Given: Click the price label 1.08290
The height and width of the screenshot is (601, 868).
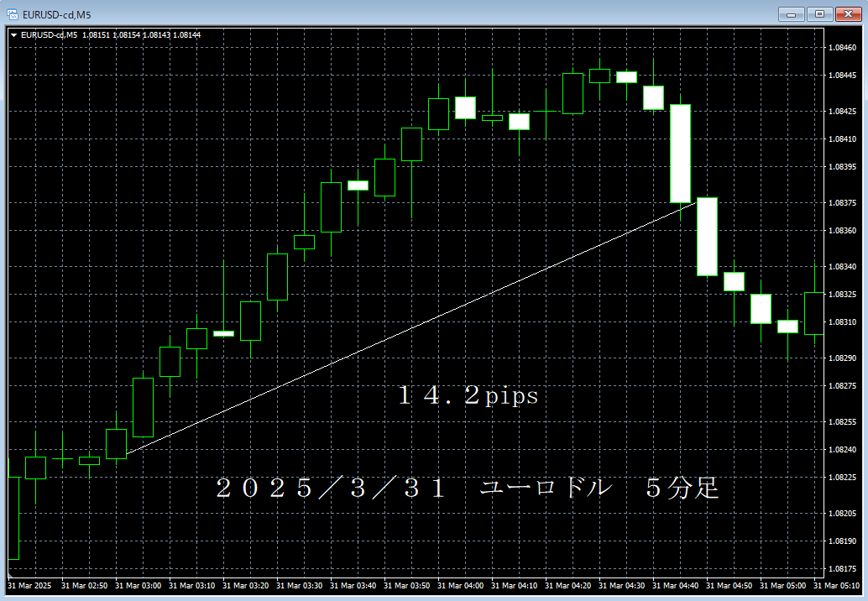Looking at the screenshot, I should point(842,358).
